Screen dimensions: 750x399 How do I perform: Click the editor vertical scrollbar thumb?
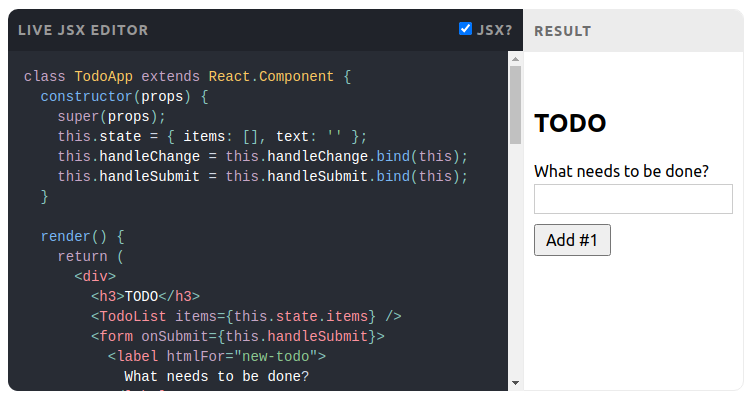pyautogui.click(x=515, y=105)
